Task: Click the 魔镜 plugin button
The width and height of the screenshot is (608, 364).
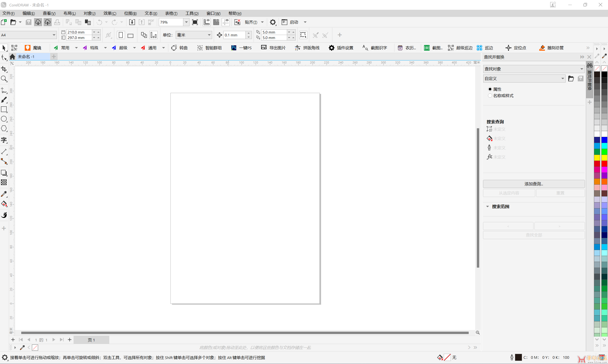Action: pyautogui.click(x=33, y=48)
